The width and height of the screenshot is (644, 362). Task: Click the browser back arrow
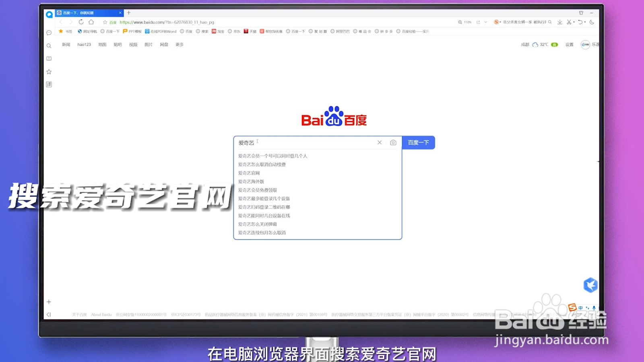click(x=61, y=22)
